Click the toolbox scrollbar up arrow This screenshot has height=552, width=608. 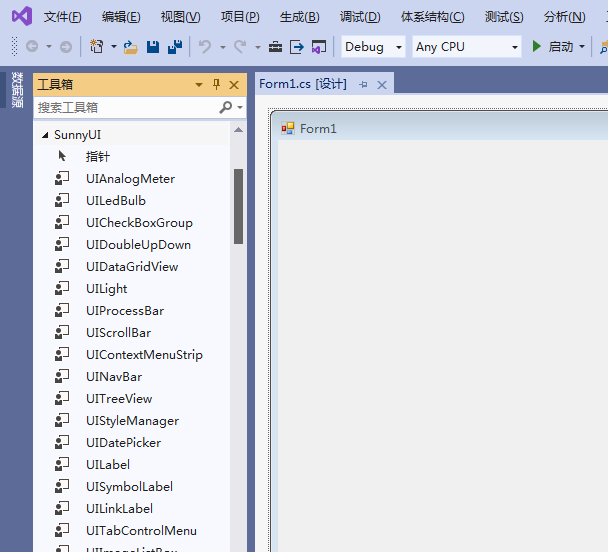point(238,130)
